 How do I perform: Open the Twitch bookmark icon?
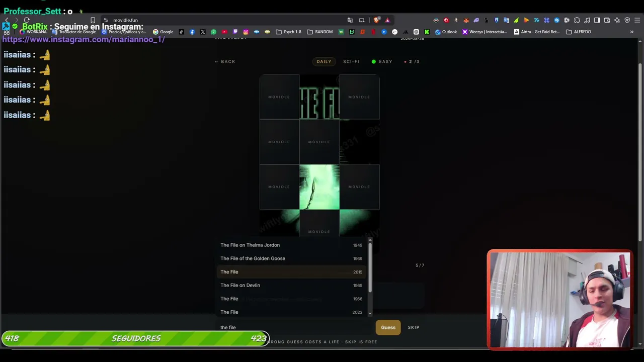pos(235,32)
